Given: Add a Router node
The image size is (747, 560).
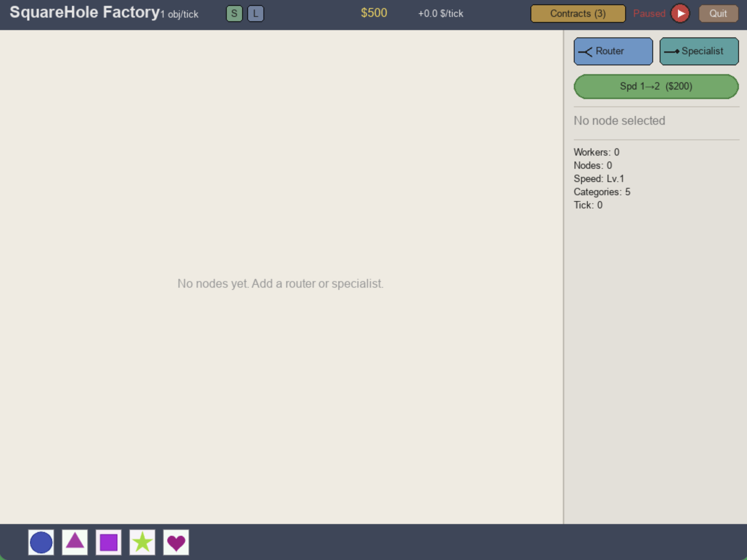Looking at the screenshot, I should (x=613, y=51).
